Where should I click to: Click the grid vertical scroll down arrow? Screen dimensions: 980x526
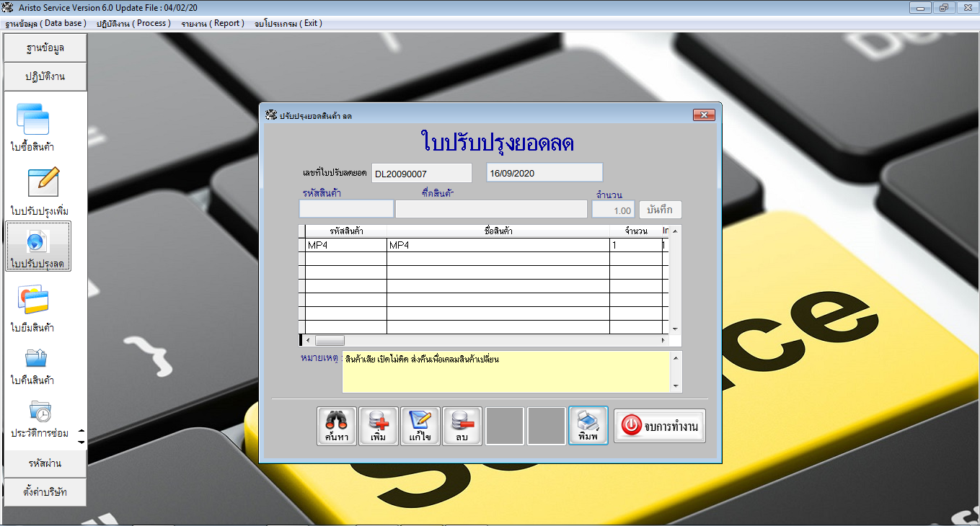coord(676,329)
